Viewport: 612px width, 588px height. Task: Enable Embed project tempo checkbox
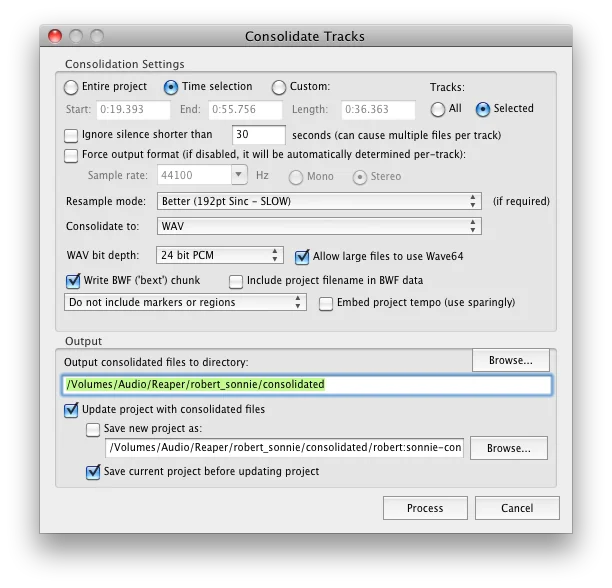tap(326, 304)
